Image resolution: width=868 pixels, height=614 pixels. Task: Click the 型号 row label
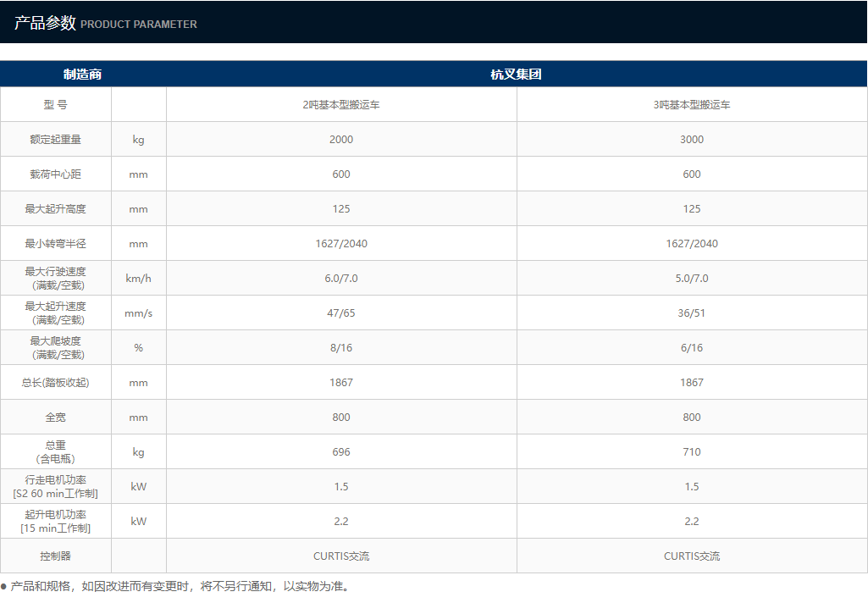(55, 105)
